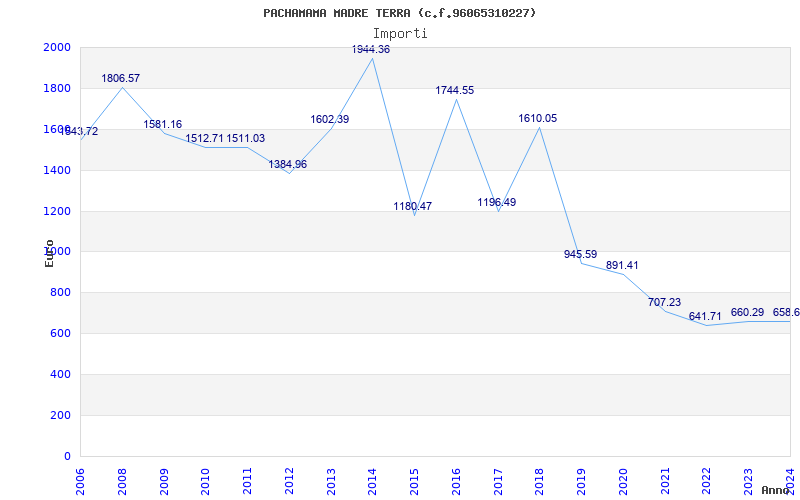Select year 2015 on the axis
The height and width of the screenshot is (500, 800).
(x=414, y=481)
